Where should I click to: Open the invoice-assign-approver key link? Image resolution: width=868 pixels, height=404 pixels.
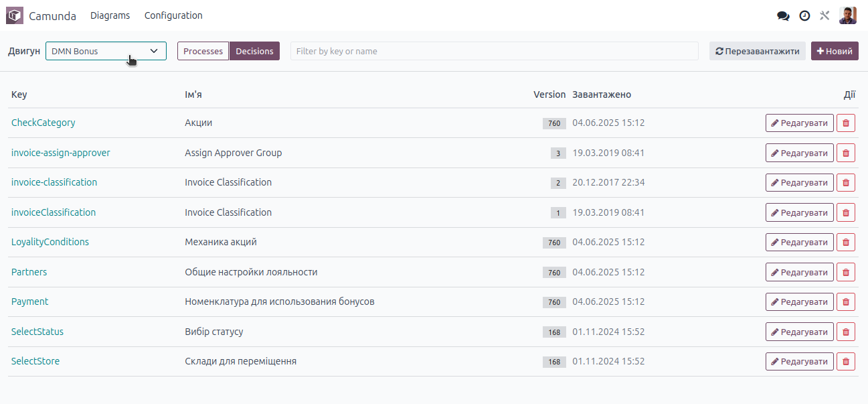(61, 153)
